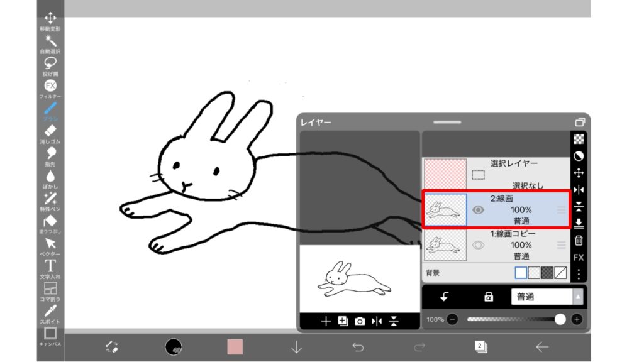Open the layers panel button showing 2
The width and height of the screenshot is (644, 362).
pos(481,346)
